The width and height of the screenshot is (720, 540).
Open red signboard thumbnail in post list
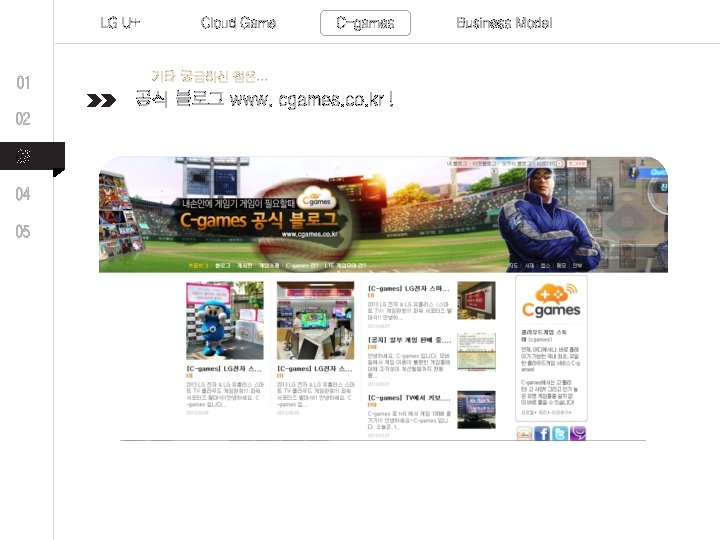tap(476, 300)
